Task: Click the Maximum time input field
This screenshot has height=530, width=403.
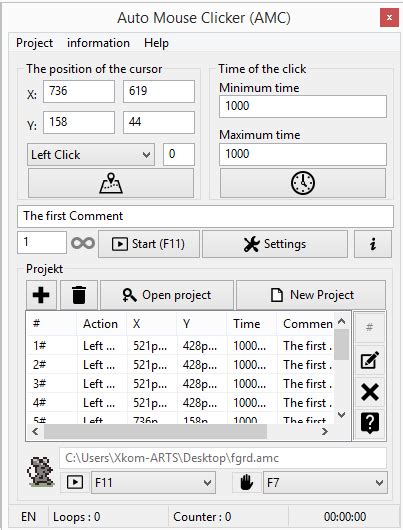Action: pyautogui.click(x=303, y=154)
